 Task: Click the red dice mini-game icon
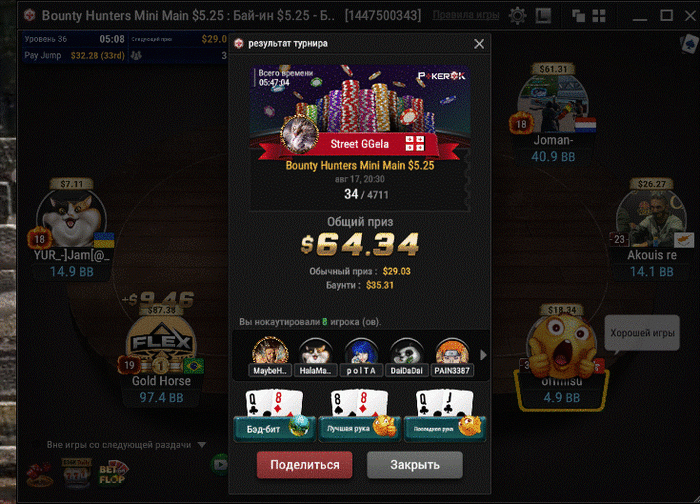click(39, 475)
